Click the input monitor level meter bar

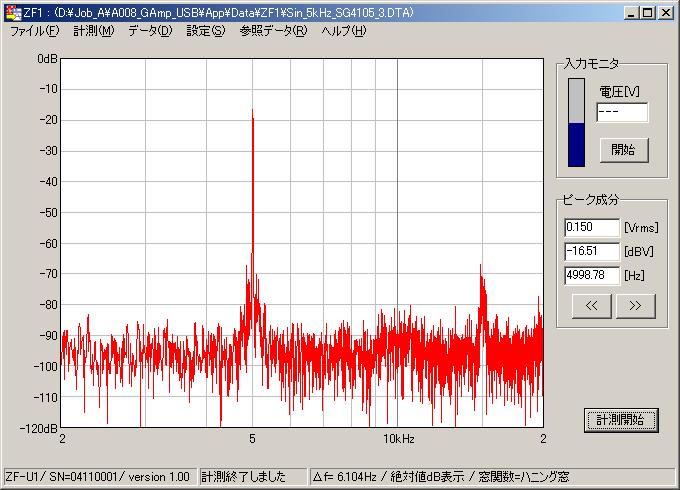coord(576,122)
